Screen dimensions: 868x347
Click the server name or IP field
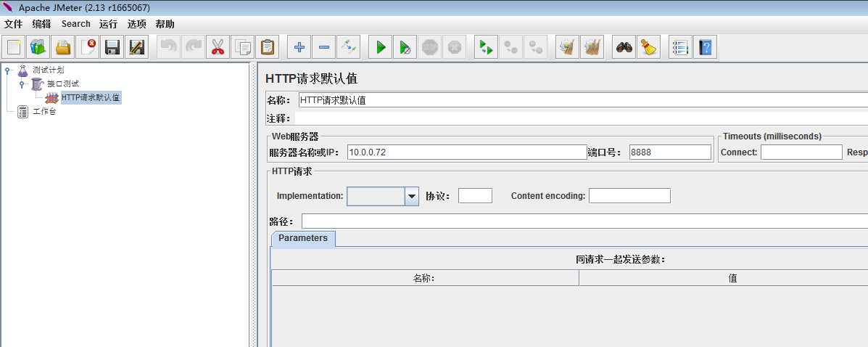pos(467,152)
